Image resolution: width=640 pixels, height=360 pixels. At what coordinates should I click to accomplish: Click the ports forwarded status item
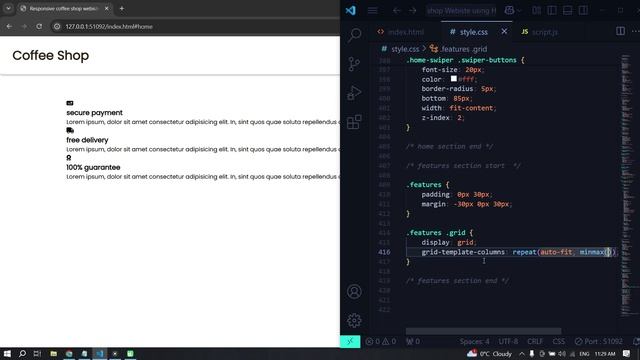413,341
